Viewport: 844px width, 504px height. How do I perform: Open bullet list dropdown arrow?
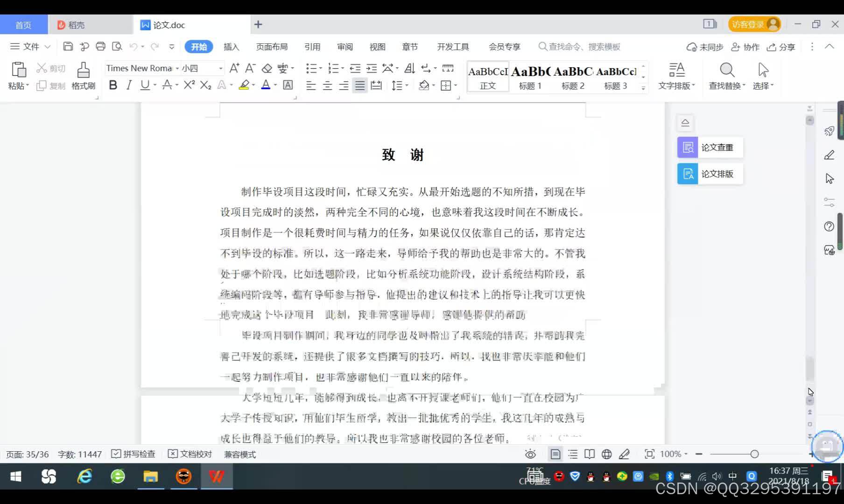[x=321, y=69]
